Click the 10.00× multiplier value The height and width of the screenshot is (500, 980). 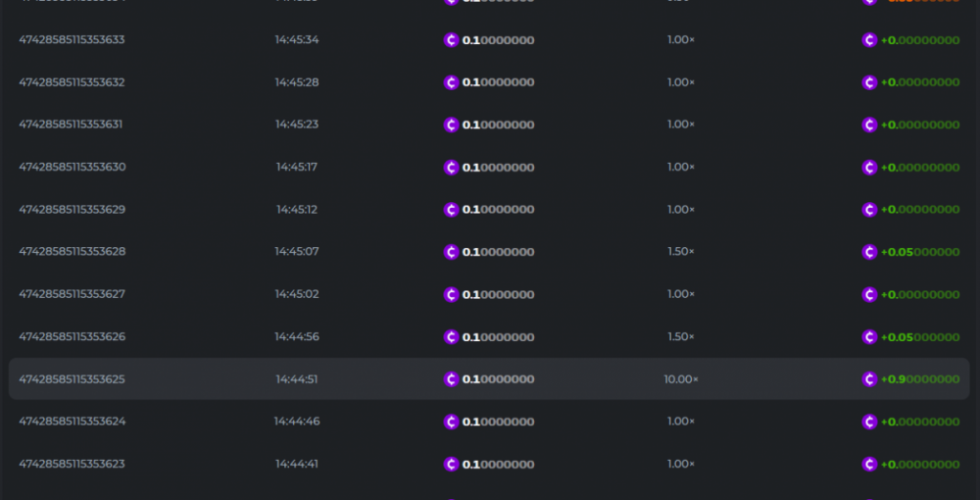coord(681,379)
